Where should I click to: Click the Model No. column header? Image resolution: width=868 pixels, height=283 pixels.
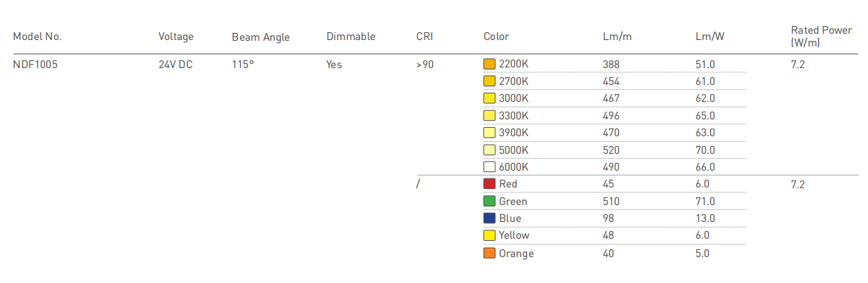click(x=42, y=37)
